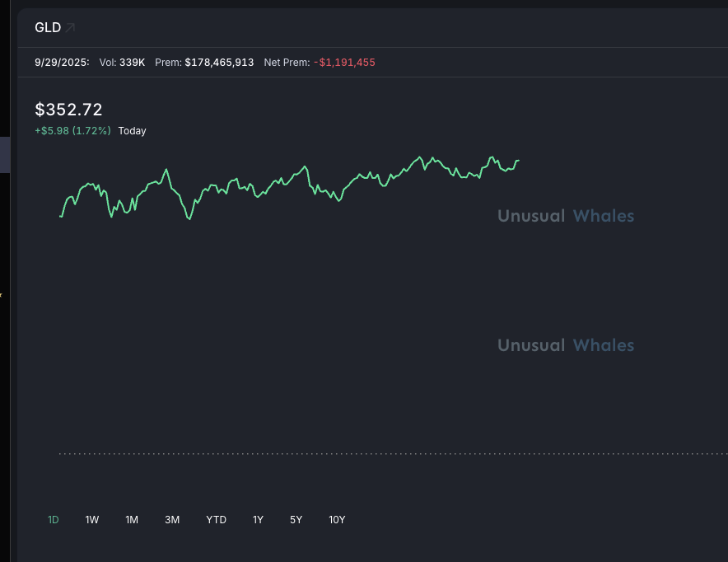Image resolution: width=728 pixels, height=562 pixels.
Task: Select the 1D time range
Action: coord(54,520)
